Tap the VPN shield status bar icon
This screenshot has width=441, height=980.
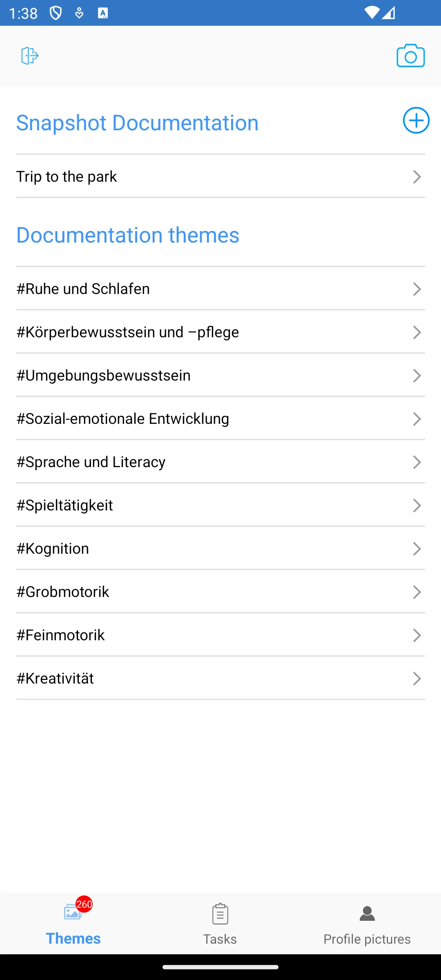[x=56, y=13]
